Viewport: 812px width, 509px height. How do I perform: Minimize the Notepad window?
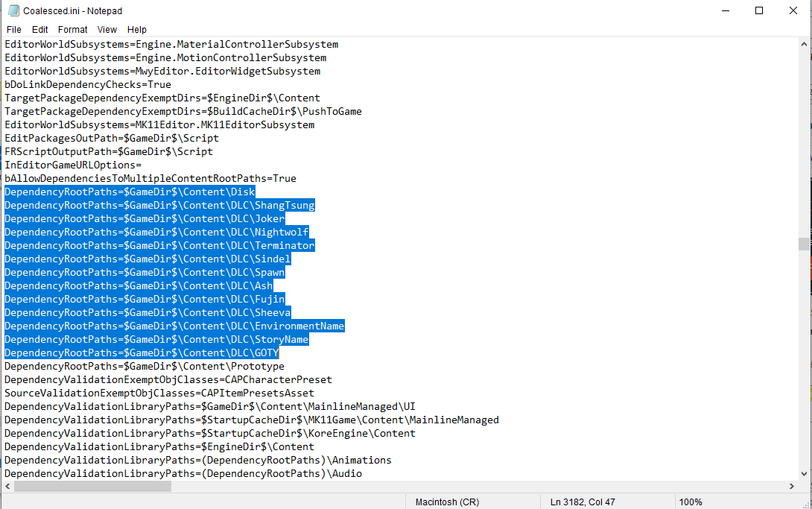[x=724, y=10]
